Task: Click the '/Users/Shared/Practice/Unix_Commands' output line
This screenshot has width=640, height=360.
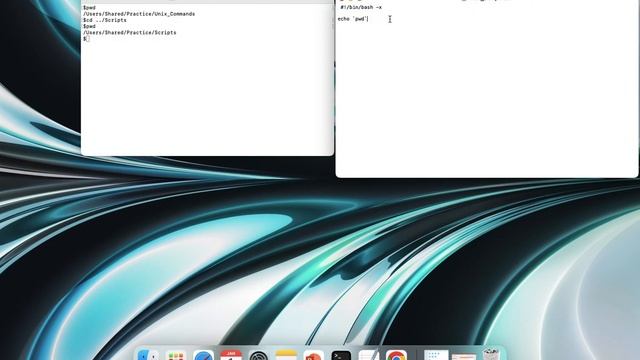Action: [x=139, y=14]
